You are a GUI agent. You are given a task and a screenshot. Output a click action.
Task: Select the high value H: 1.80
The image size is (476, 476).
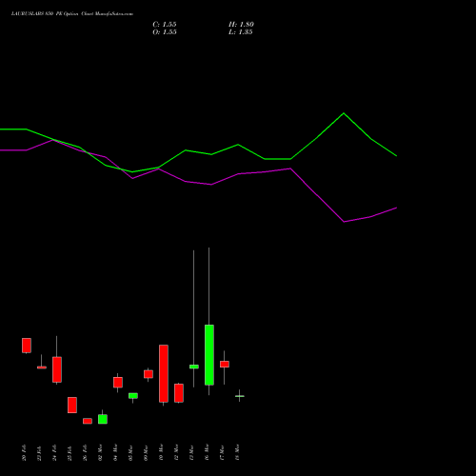(241, 25)
